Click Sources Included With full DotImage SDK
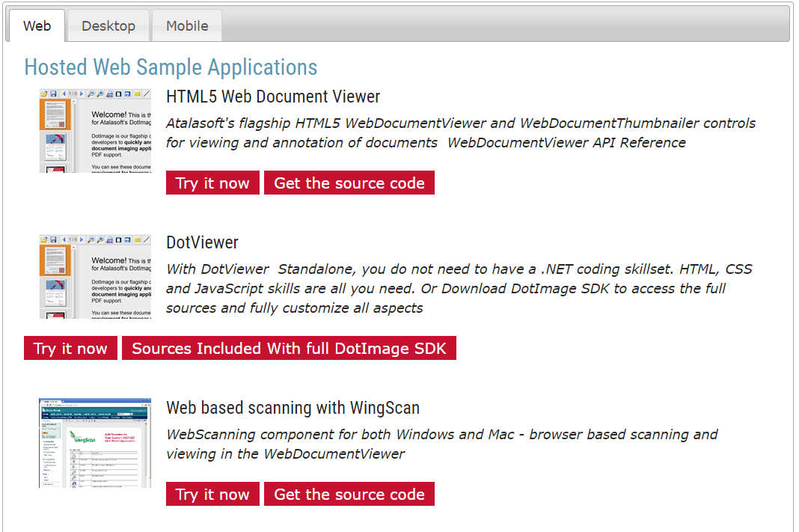The image size is (799, 532). click(290, 347)
